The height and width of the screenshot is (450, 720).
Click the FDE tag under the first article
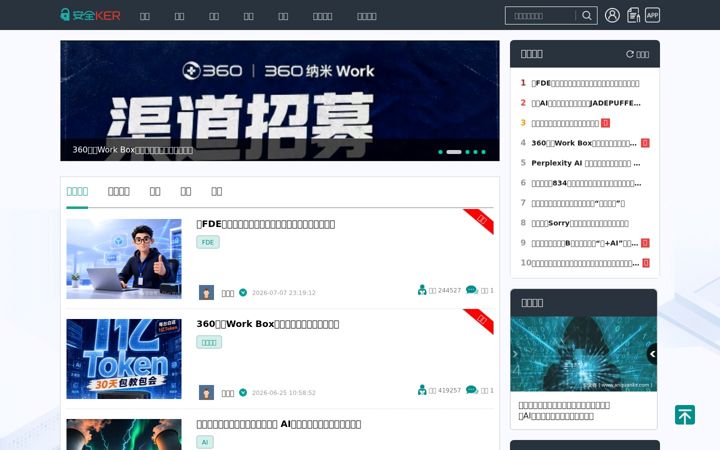pos(208,242)
